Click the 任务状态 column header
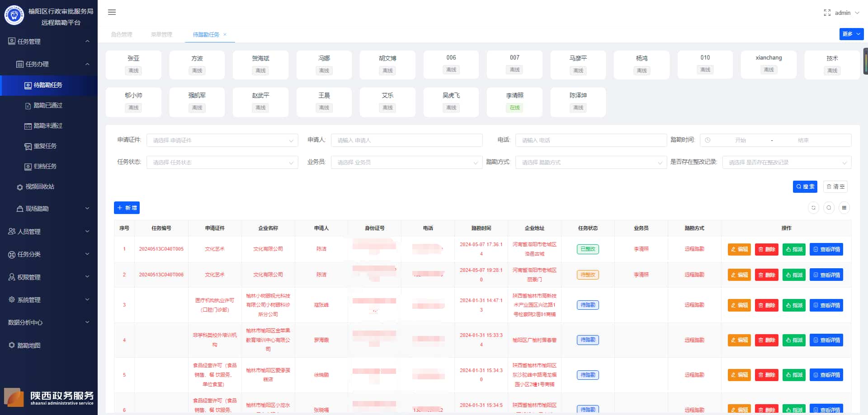 (588, 228)
